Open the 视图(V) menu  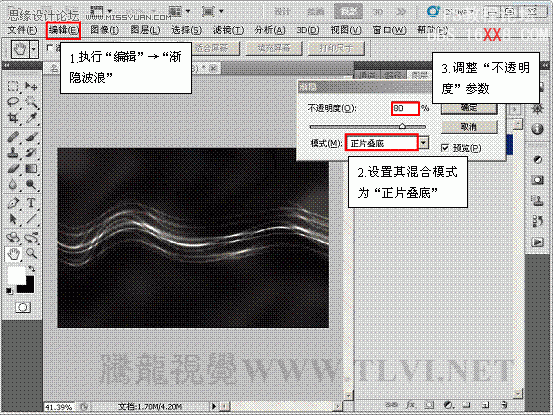pos(346,30)
